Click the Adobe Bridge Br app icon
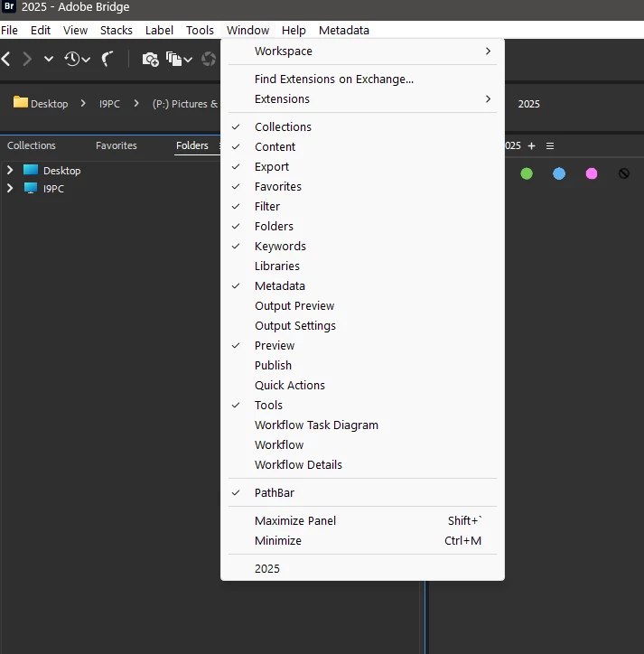The width and height of the screenshot is (644, 654). pos(9,6)
